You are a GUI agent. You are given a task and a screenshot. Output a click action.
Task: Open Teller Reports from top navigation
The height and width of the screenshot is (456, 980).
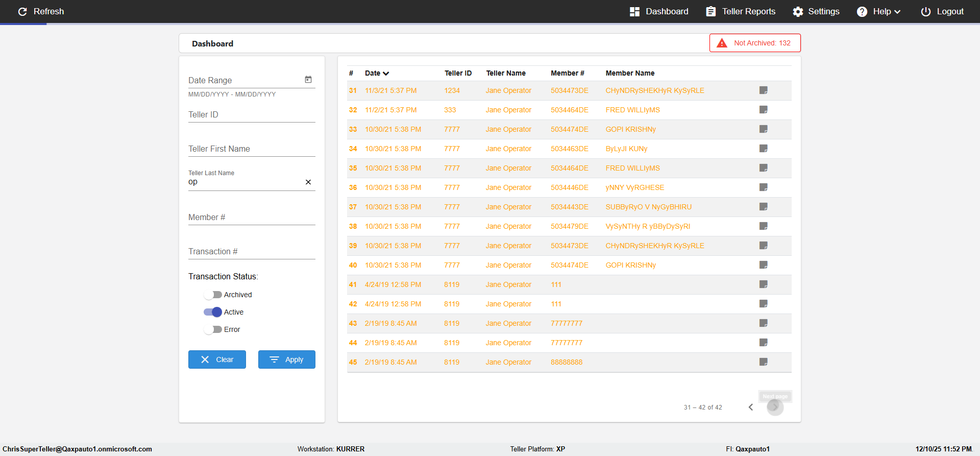741,11
